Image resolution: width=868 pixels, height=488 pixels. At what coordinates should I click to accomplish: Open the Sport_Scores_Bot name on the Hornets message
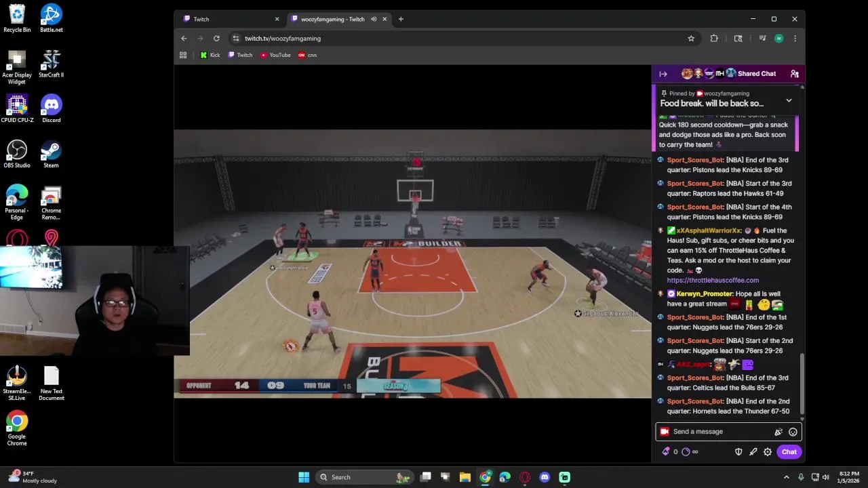coord(695,401)
